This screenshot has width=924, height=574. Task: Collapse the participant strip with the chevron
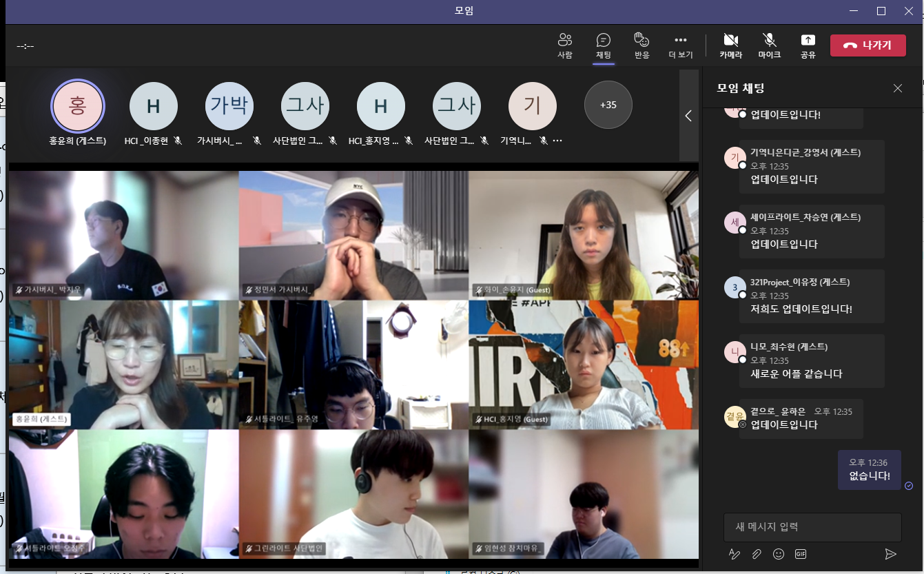pyautogui.click(x=688, y=116)
